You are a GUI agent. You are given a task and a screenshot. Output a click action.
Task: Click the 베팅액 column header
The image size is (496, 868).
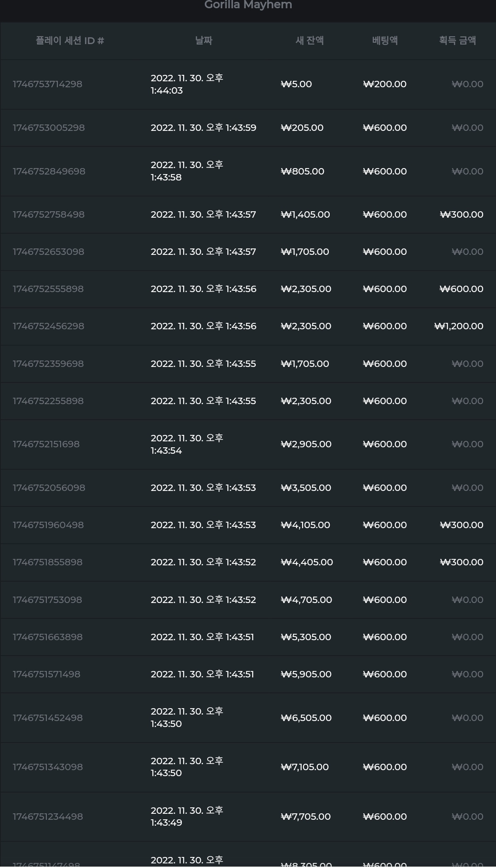(x=385, y=41)
